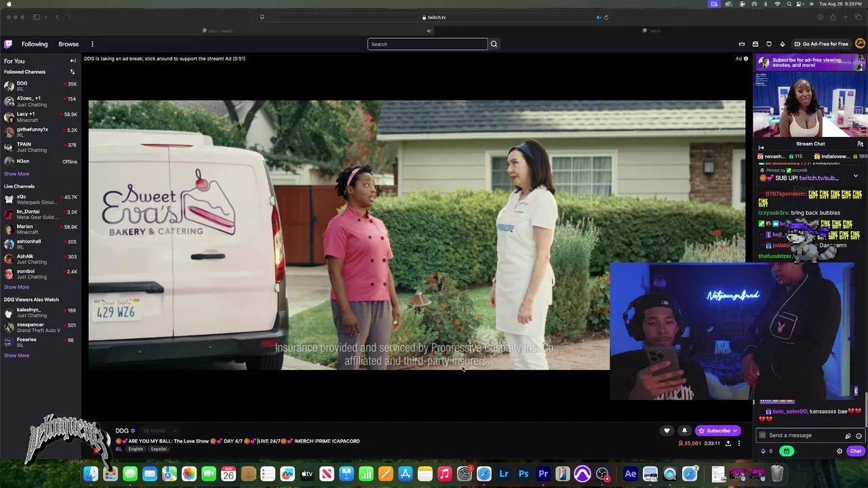Open offline N3on channel
This screenshot has width=868, height=488.
pos(41,161)
